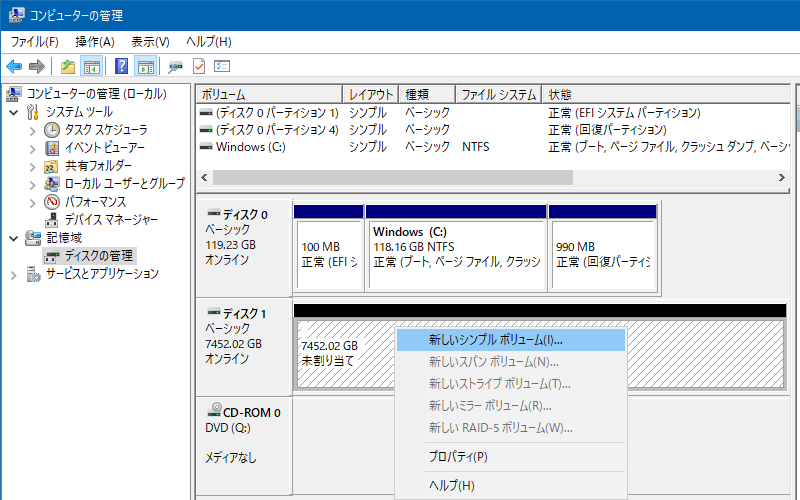Select ディスクの管理 tree item
The height and width of the screenshot is (500, 800).
click(89, 256)
